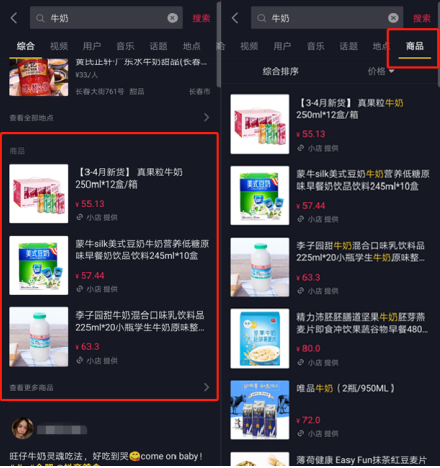Clear the right search box with X icon
440x468 pixels.
[x=393, y=18]
